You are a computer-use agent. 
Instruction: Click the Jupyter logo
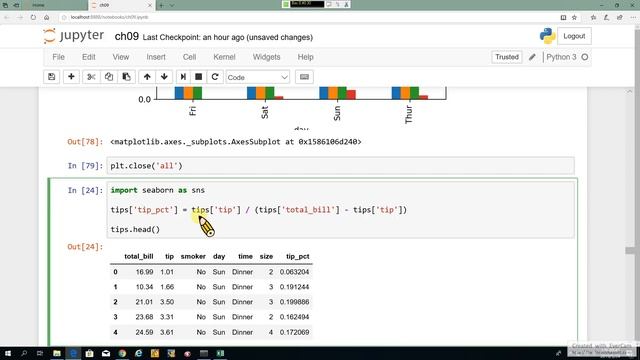tap(73, 36)
